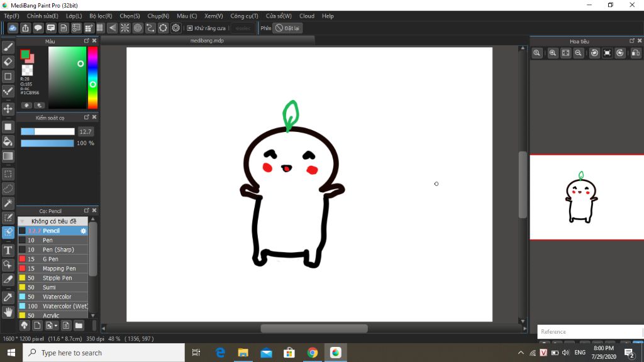Screen dimensions: 644x362
Task: Open the Tệp(F) menu
Action: click(x=11, y=16)
